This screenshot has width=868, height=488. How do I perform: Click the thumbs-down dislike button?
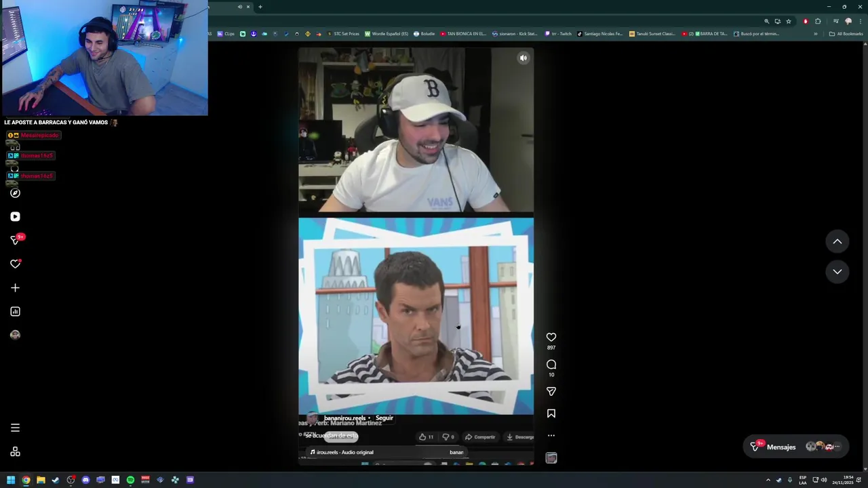pyautogui.click(x=448, y=437)
